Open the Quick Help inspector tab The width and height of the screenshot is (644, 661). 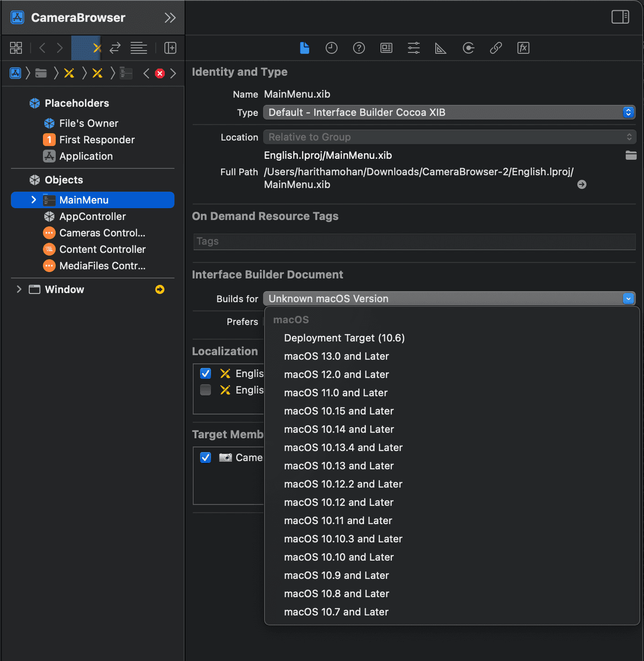[359, 48]
